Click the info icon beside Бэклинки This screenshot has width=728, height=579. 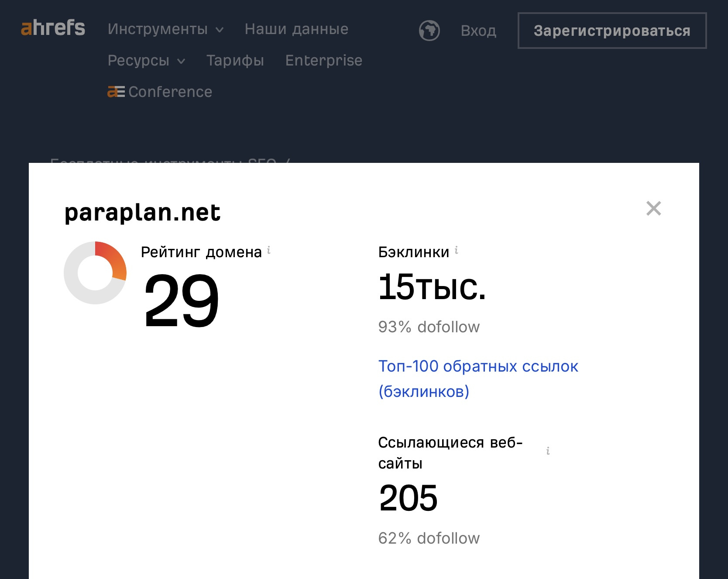(457, 250)
